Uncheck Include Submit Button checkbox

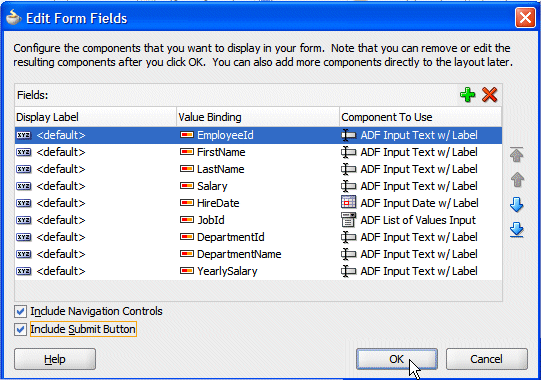[20, 329]
